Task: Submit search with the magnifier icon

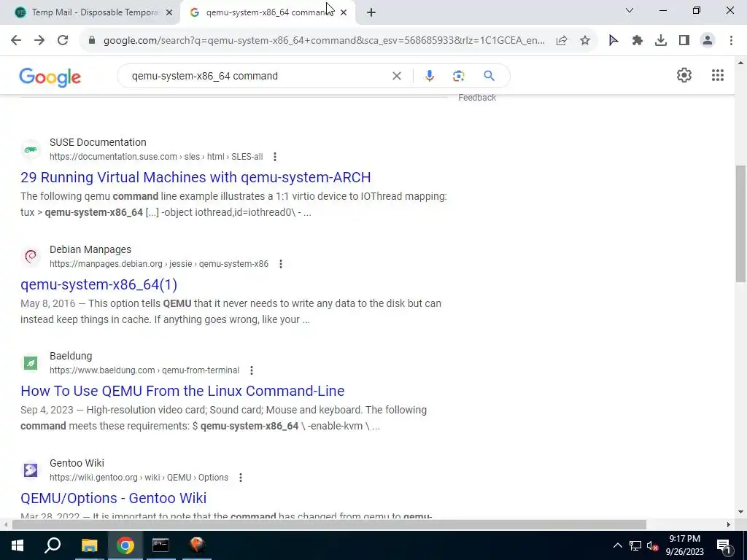Action: coord(489,76)
